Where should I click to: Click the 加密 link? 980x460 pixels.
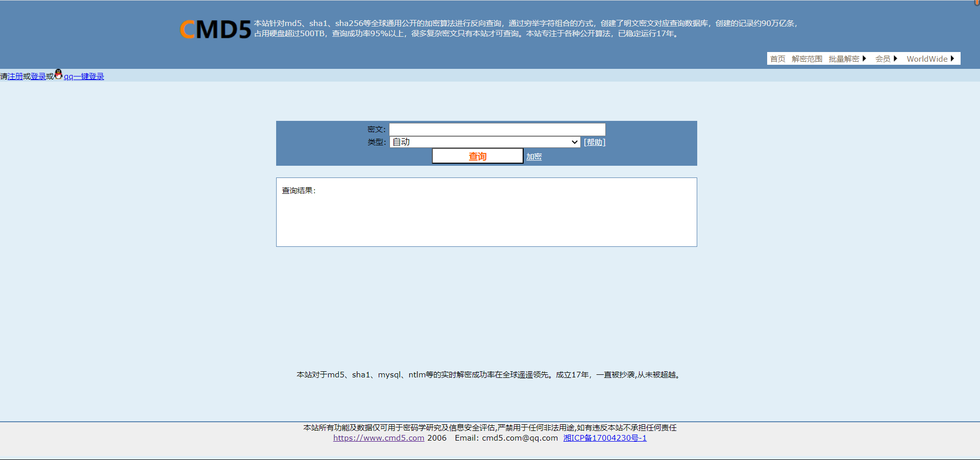point(534,156)
